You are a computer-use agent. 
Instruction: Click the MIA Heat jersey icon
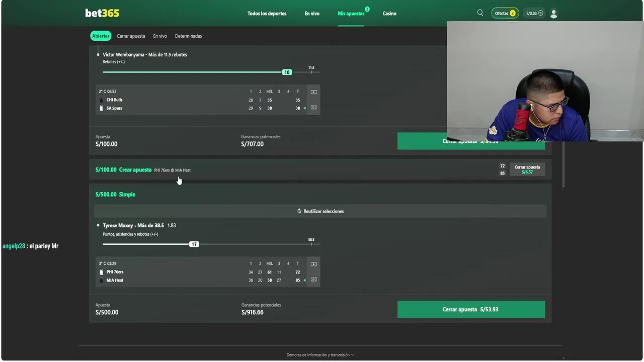pos(101,280)
